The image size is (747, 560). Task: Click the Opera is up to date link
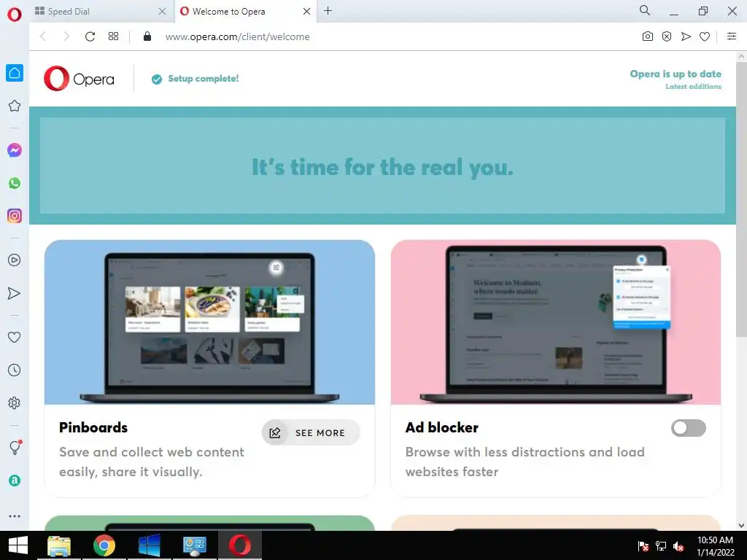click(676, 74)
